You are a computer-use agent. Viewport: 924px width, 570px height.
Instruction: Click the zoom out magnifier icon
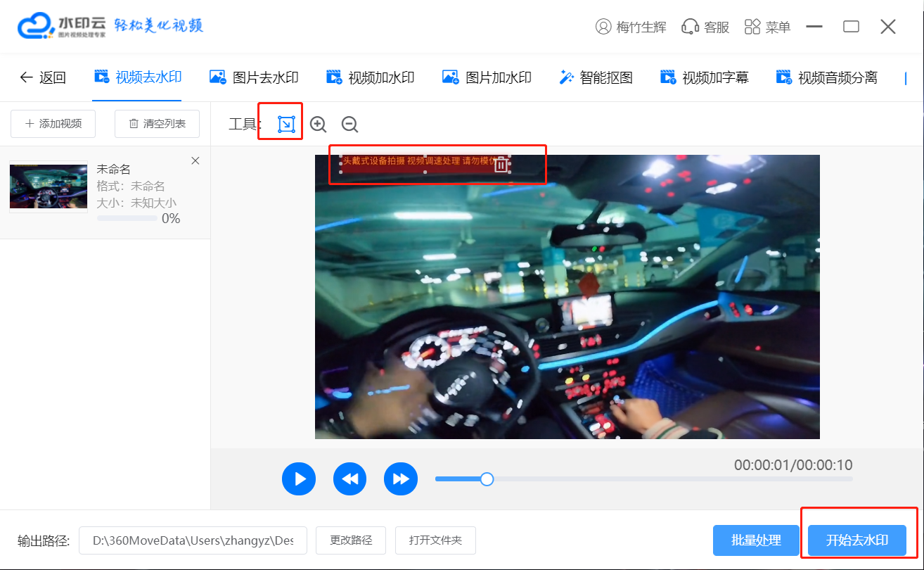point(349,125)
